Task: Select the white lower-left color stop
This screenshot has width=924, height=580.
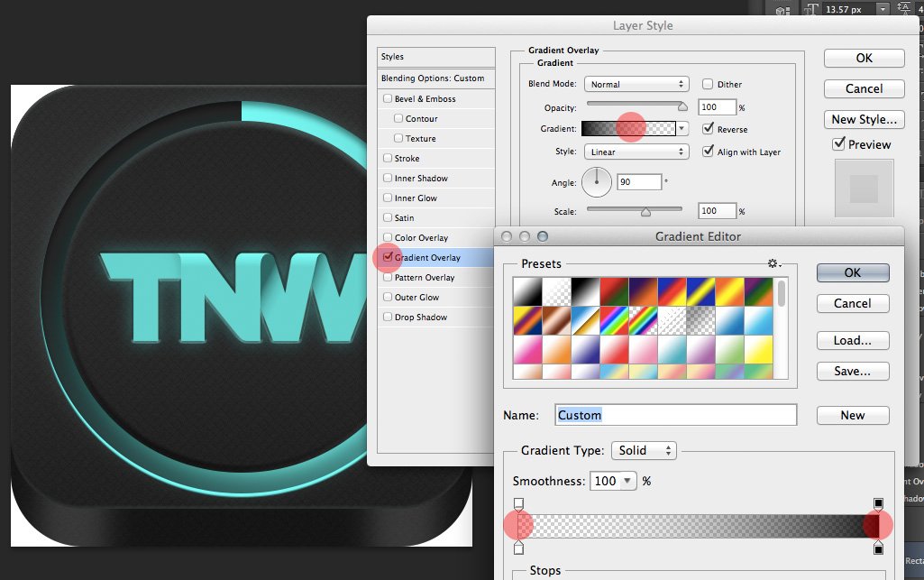Action: pos(518,548)
